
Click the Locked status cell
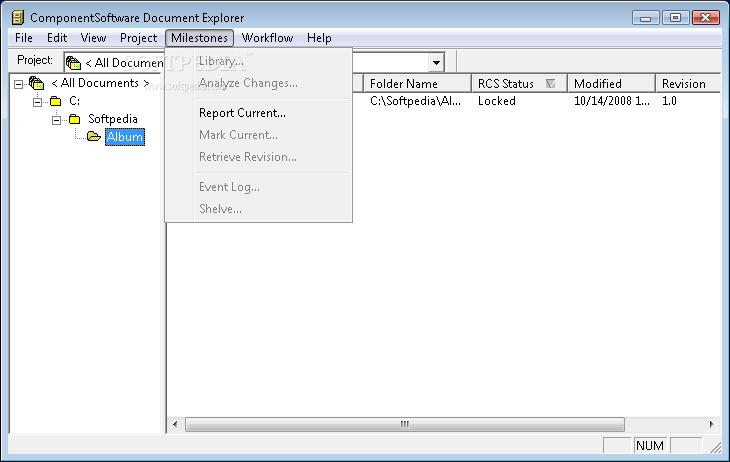(497, 101)
